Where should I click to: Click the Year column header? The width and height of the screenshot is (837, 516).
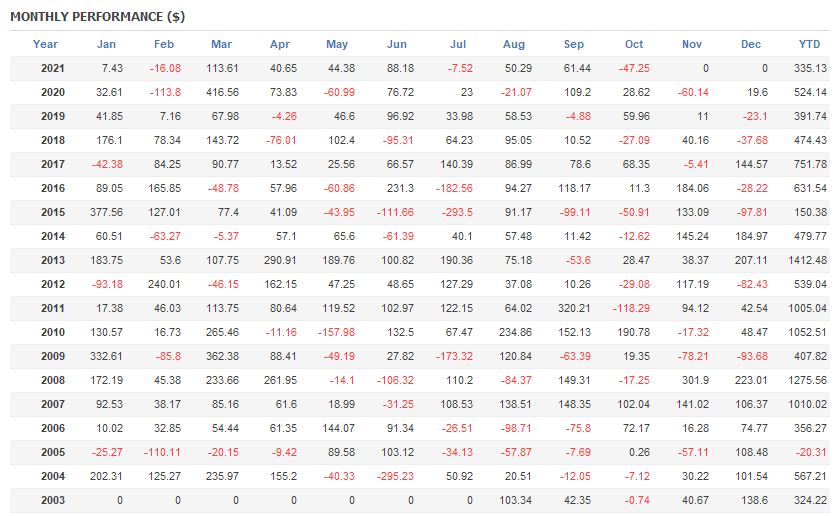point(45,44)
